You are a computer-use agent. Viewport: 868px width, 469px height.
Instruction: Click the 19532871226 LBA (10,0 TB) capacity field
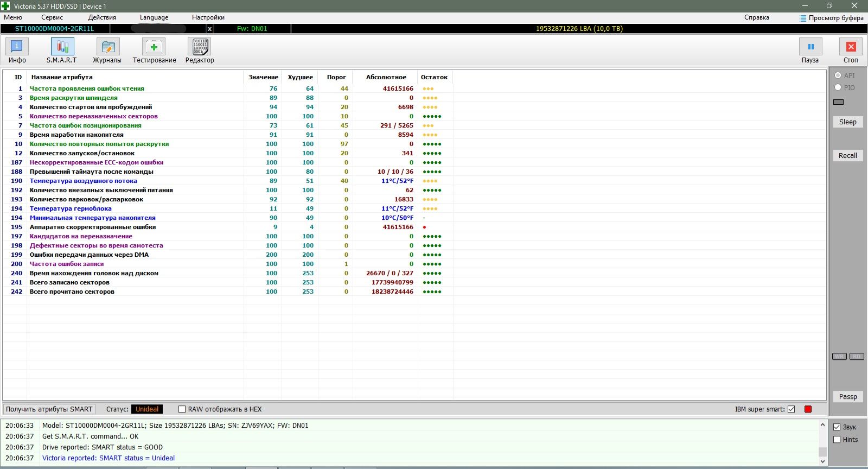click(579, 29)
